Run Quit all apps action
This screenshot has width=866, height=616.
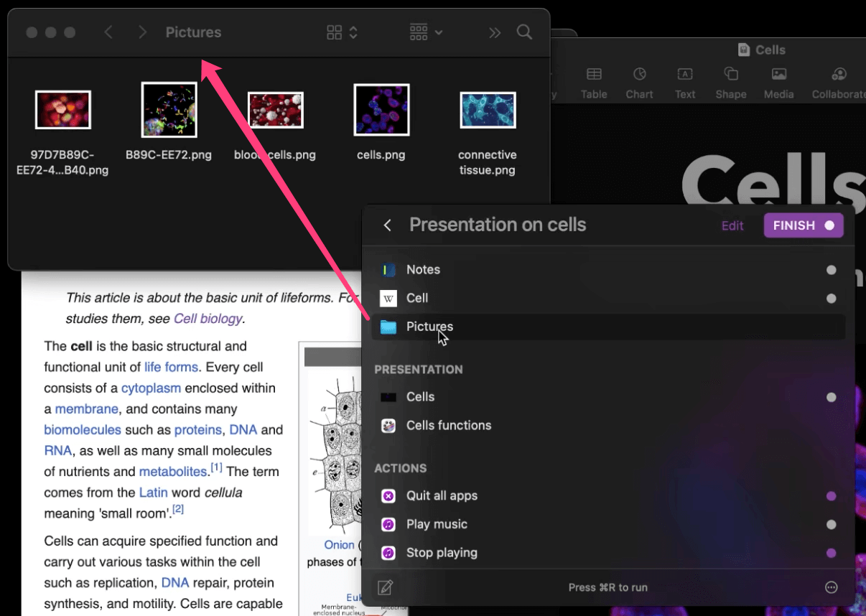608,496
